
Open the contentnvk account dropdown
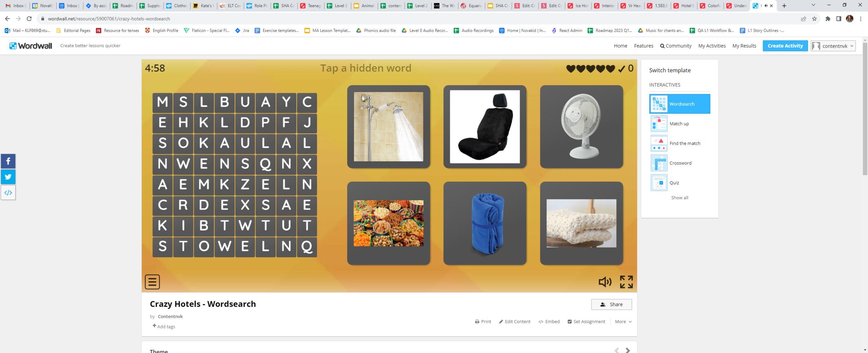coord(833,46)
